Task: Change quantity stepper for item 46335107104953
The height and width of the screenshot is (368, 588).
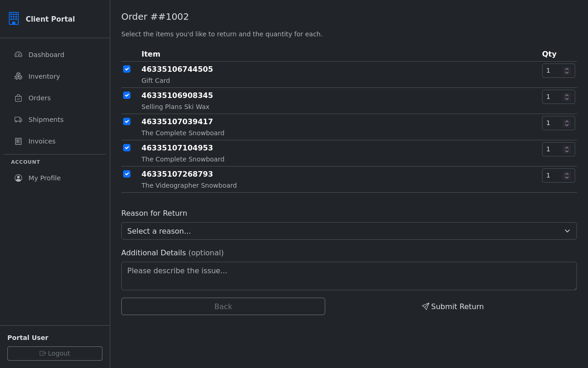Action: [567, 149]
